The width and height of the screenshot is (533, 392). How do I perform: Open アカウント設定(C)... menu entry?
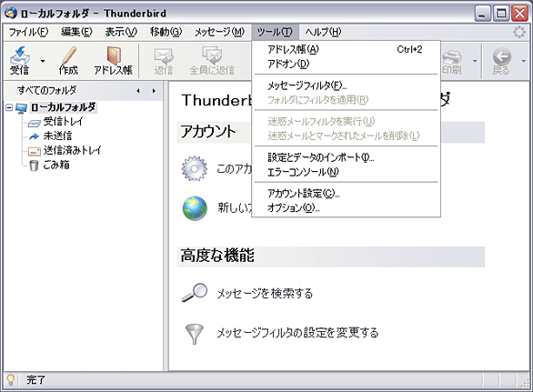(346, 194)
